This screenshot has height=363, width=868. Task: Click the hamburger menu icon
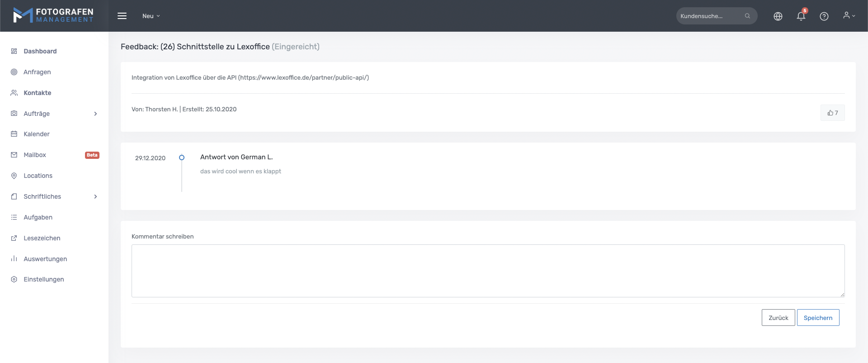[x=122, y=16]
